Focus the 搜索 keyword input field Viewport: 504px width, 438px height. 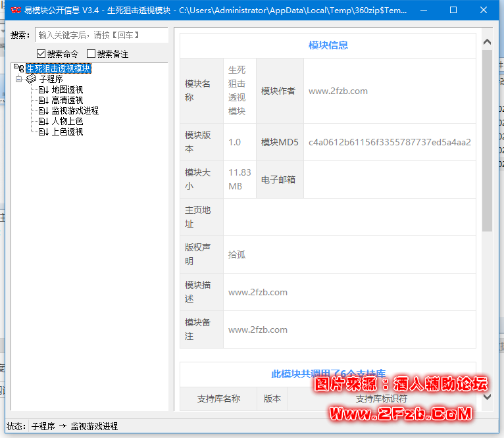[100, 35]
